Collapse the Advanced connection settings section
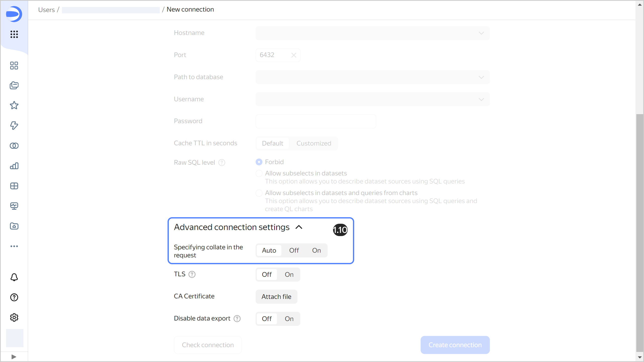This screenshot has height=362, width=644. (299, 227)
